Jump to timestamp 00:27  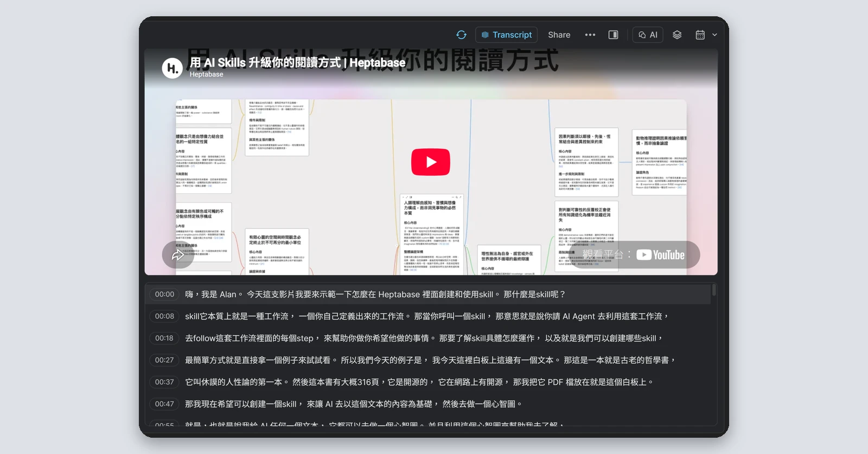point(164,360)
